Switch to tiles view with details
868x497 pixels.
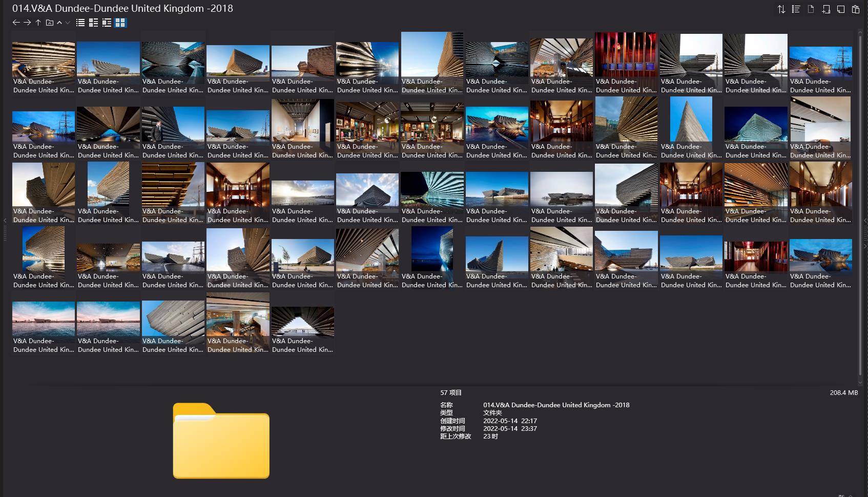107,23
